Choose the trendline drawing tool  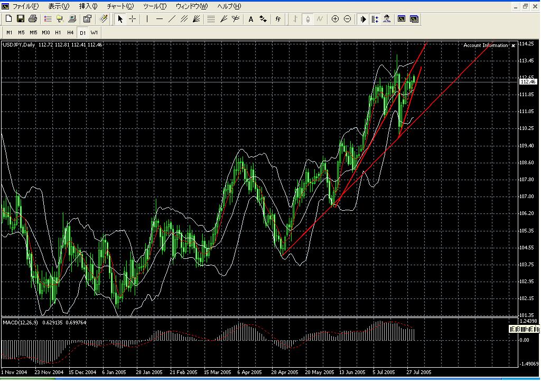click(172, 19)
